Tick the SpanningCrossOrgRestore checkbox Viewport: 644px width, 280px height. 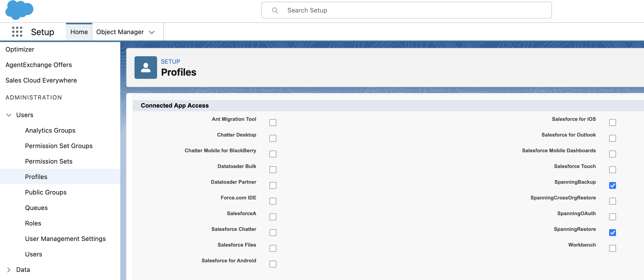click(613, 201)
